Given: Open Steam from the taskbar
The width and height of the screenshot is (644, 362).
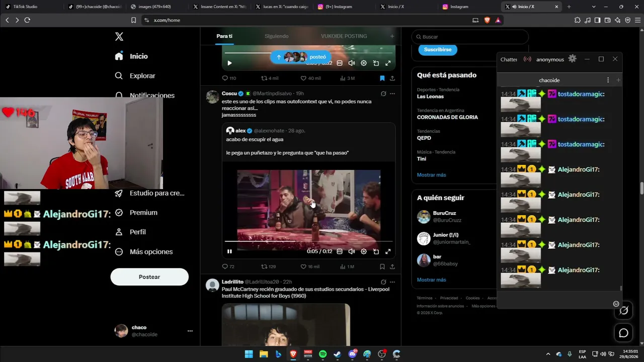Looking at the screenshot, I should (x=337, y=354).
